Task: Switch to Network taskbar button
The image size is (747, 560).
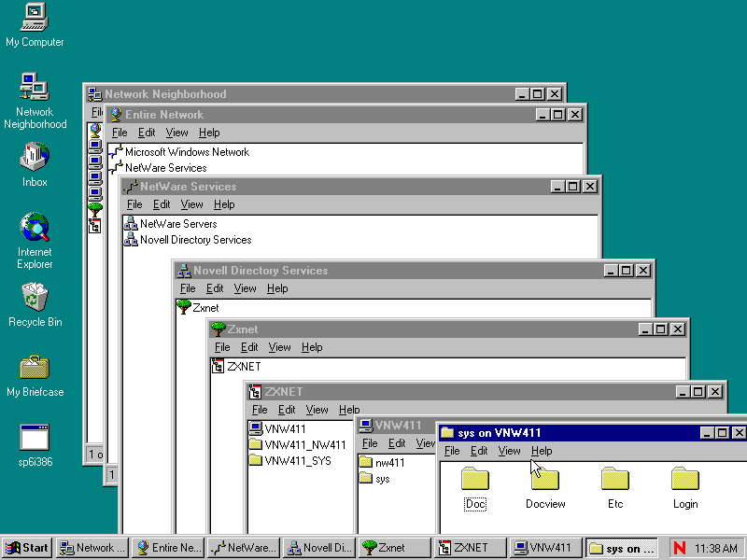Action: 92,548
